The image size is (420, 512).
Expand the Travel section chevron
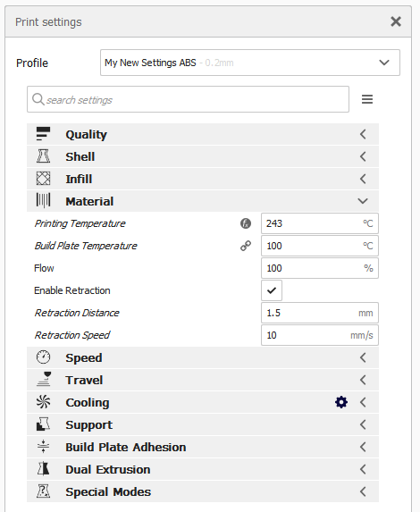363,380
